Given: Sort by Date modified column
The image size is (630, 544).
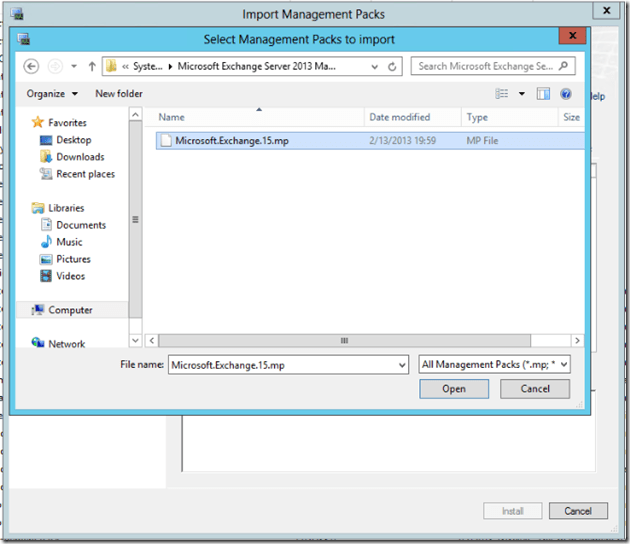Looking at the screenshot, I should pos(399,117).
